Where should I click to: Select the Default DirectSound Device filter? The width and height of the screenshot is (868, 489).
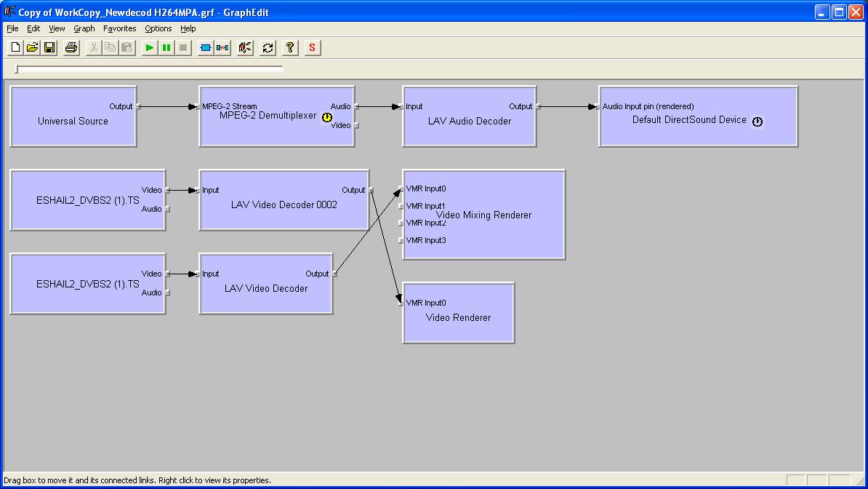coord(698,116)
